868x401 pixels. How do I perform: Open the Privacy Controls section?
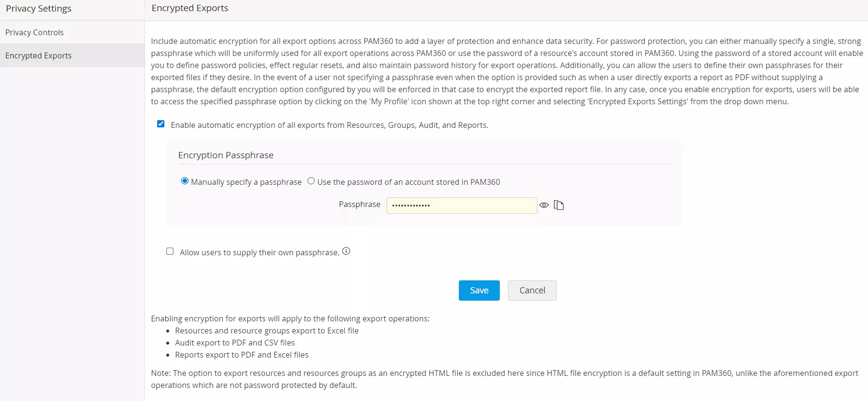click(35, 32)
